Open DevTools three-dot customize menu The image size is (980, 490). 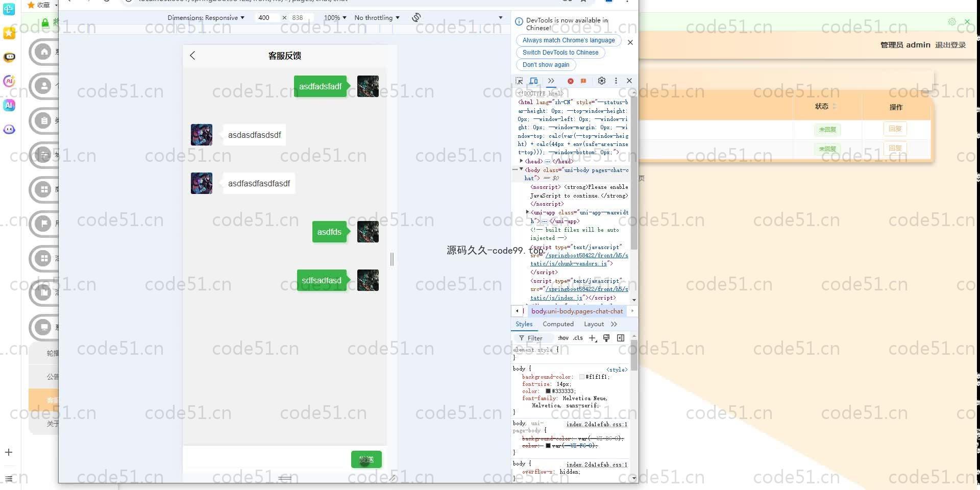point(616,81)
